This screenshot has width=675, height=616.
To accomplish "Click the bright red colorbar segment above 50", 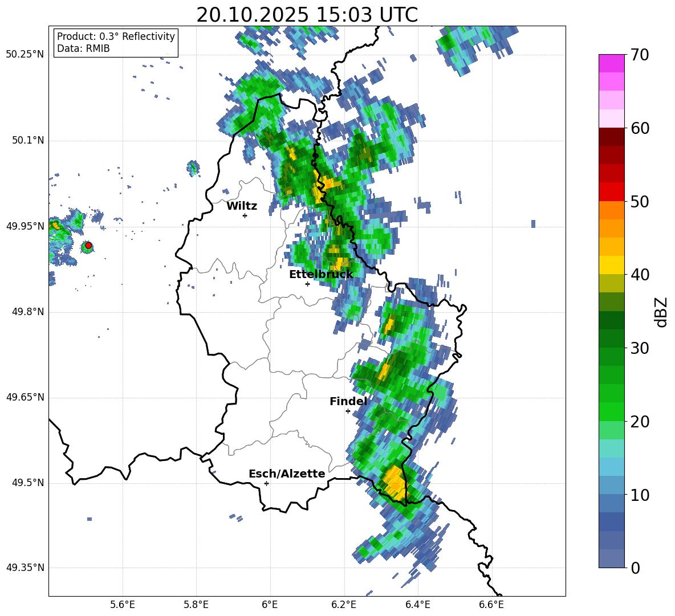I will point(611,192).
